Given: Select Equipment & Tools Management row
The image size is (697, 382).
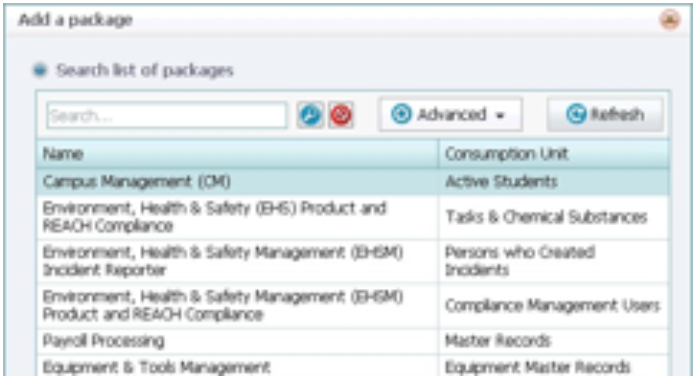Looking at the screenshot, I should pyautogui.click(x=353, y=367).
